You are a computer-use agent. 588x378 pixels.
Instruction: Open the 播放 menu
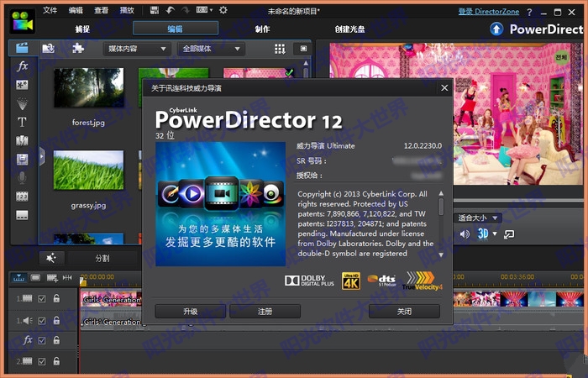click(x=127, y=10)
